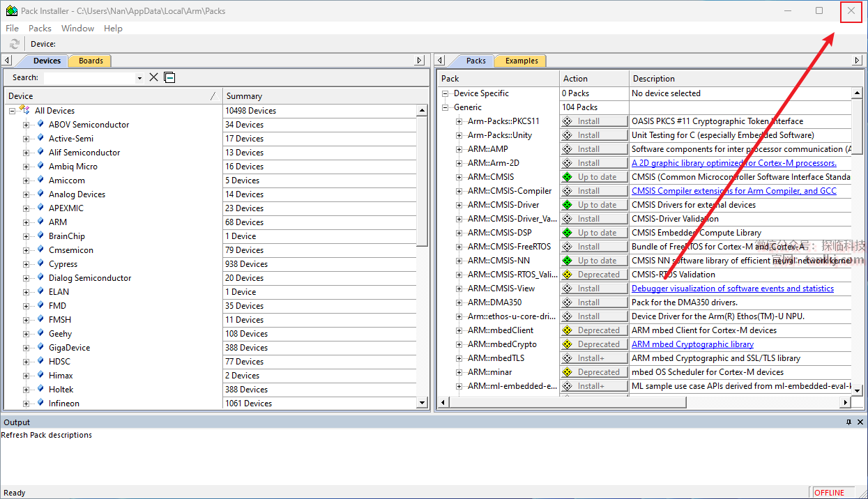
Task: Close the Output panel
Action: (x=861, y=422)
